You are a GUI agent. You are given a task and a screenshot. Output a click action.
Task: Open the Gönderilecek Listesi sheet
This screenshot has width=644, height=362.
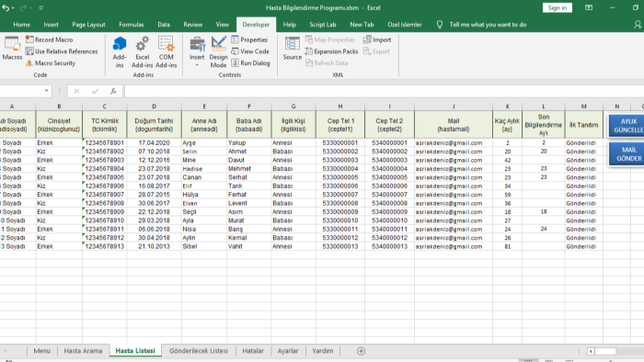pos(199,351)
